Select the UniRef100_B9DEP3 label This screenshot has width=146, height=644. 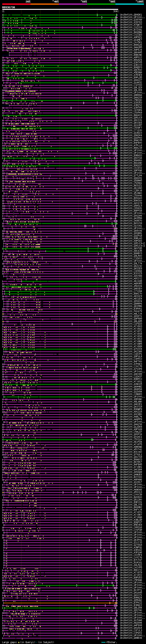131,67
